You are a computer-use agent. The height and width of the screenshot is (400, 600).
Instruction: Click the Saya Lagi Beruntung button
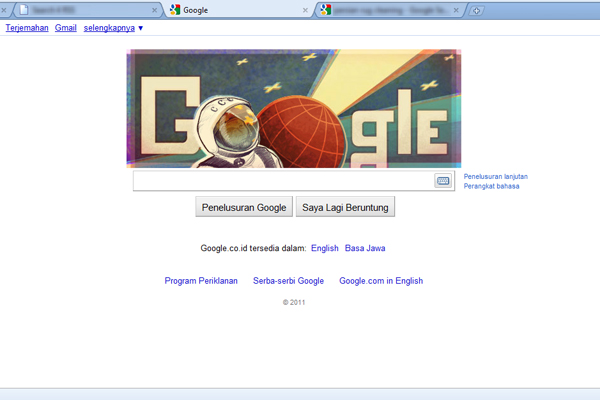click(345, 207)
